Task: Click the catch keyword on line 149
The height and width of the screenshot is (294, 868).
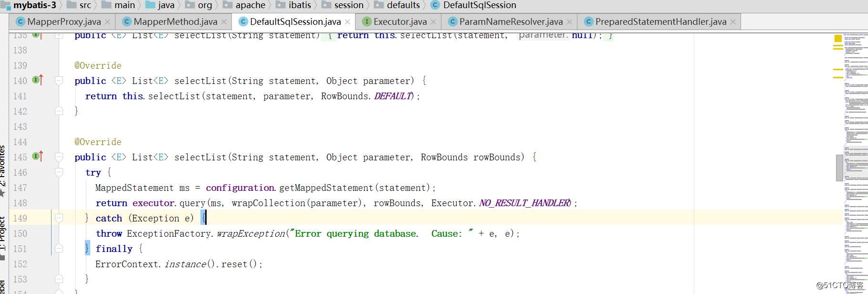Action: coord(109,218)
